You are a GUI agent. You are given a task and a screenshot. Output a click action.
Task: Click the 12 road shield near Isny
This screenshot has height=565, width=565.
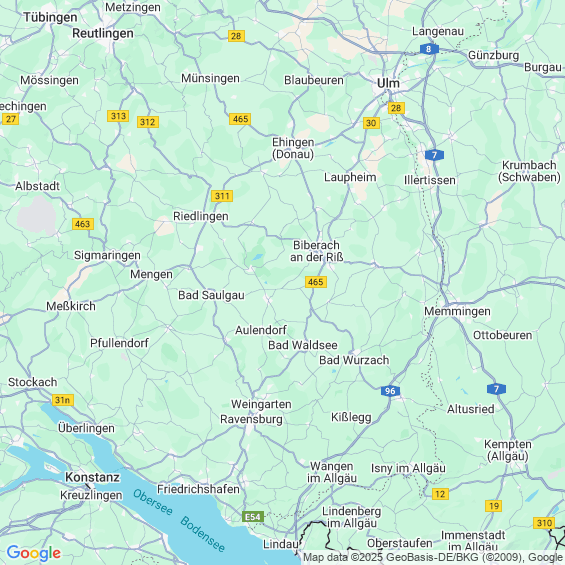coord(440,494)
